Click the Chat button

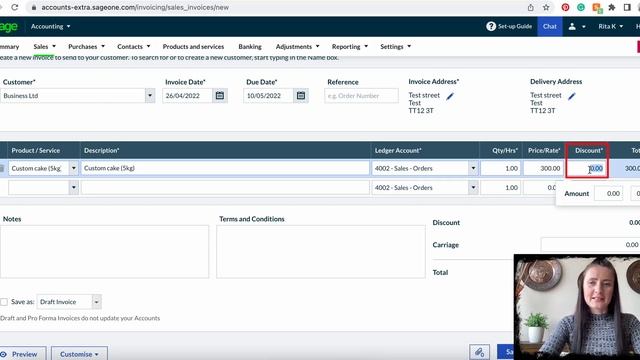coord(549,26)
